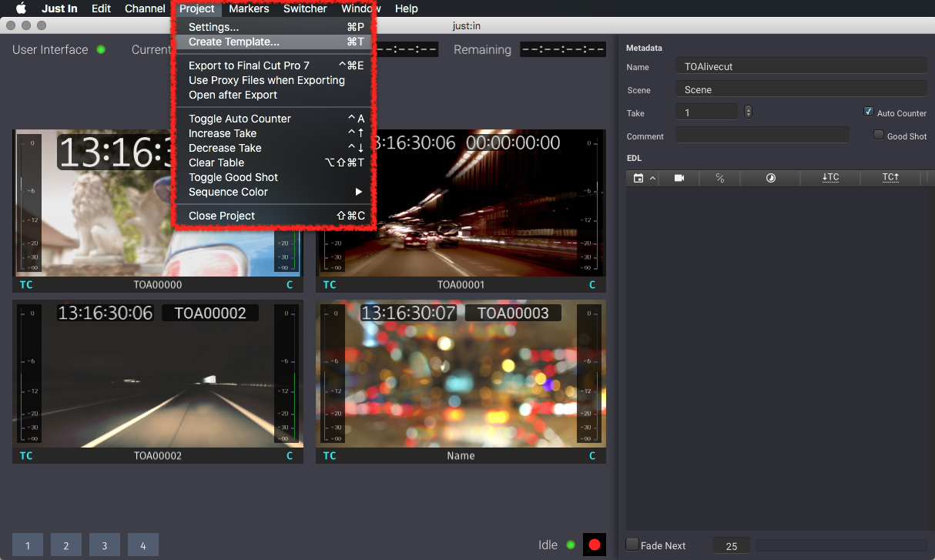Select Create Template... menu item
This screenshot has height=560, width=935.
[x=274, y=42]
